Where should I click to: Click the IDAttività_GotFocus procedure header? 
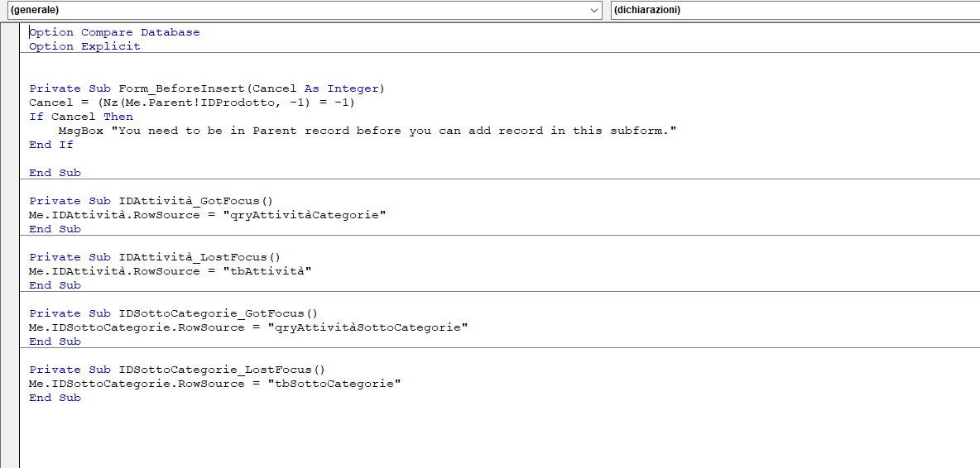click(151, 201)
